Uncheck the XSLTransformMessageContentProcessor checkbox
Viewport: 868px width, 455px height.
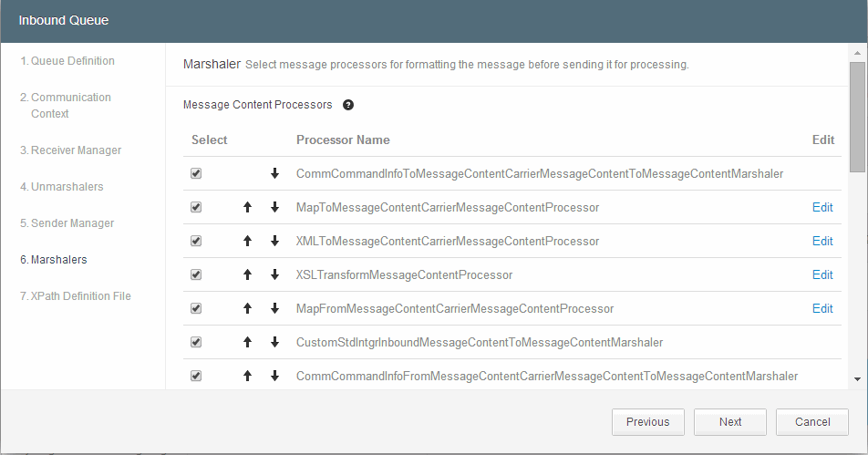(196, 274)
